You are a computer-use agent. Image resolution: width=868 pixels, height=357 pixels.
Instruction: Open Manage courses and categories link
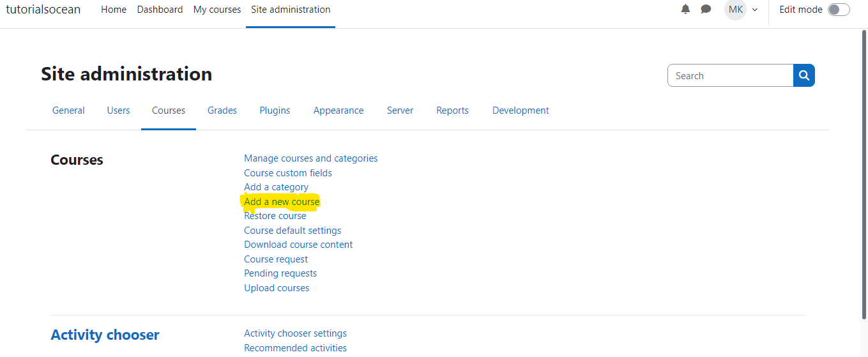311,158
